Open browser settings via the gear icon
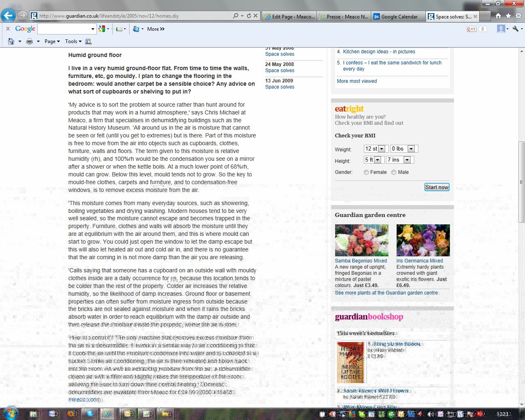The height and width of the screenshot is (420, 525). [518, 16]
